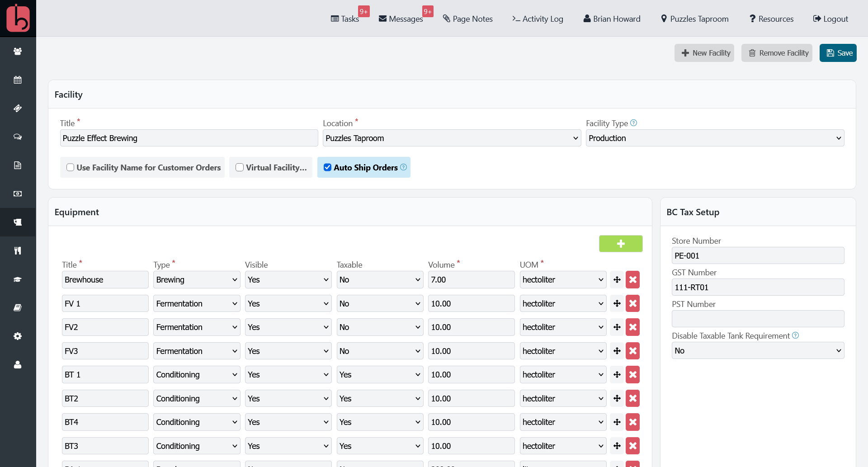
Task: Open the ticket sidebar icon
Action: (x=18, y=108)
